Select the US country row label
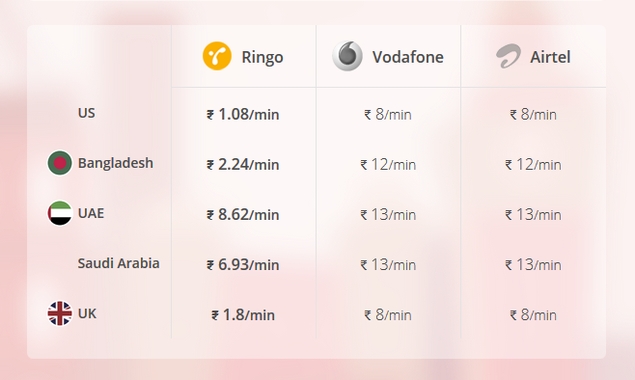The height and width of the screenshot is (380, 635). click(86, 113)
